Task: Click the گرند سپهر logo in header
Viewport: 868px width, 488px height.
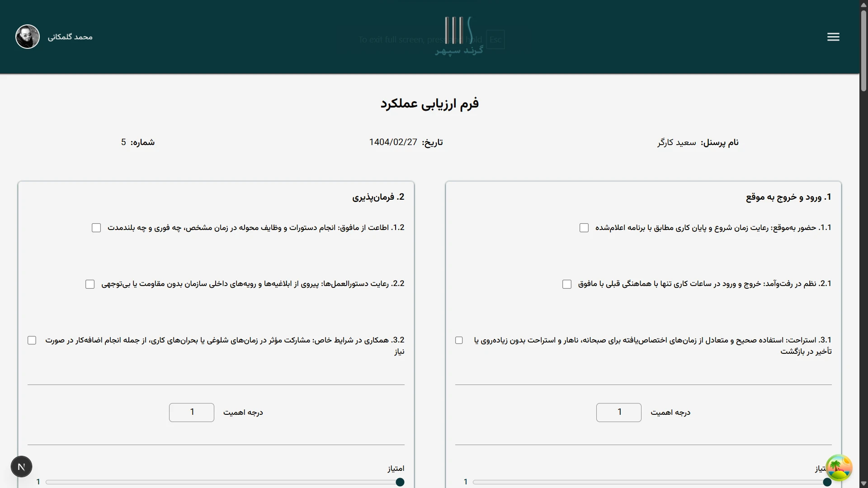Action: pos(459,36)
